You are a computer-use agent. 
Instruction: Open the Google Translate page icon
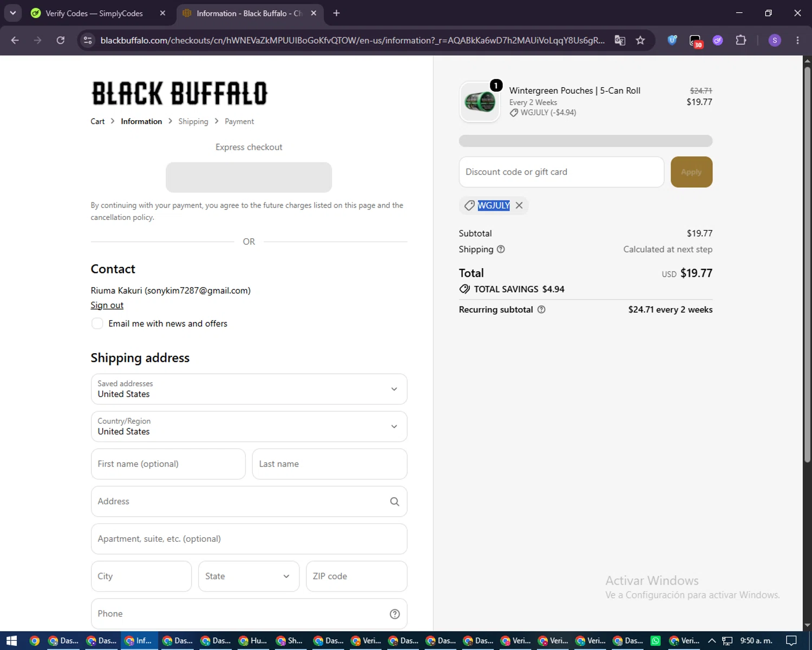click(x=620, y=40)
